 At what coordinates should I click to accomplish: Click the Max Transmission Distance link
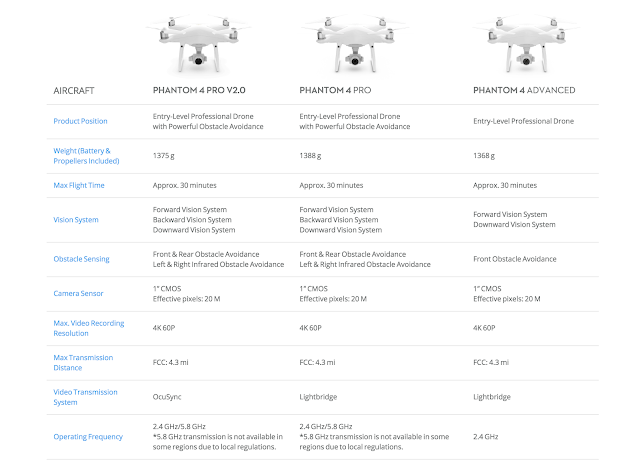pos(82,362)
